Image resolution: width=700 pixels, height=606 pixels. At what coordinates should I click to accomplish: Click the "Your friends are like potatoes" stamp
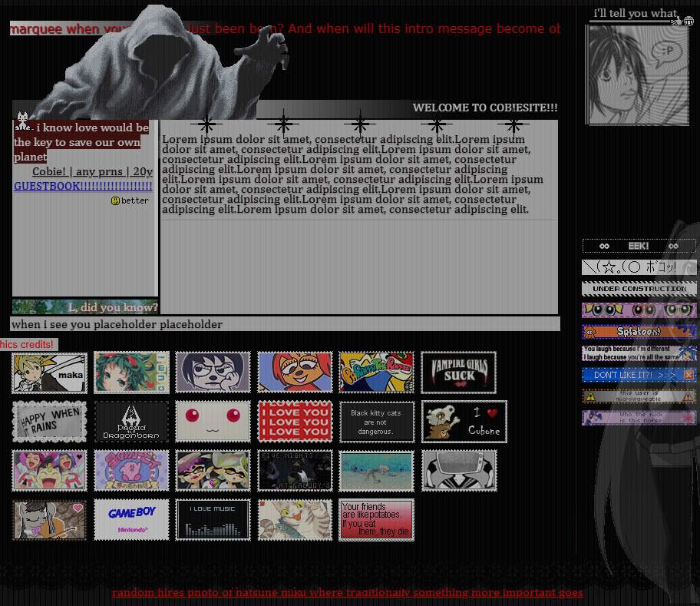[376, 520]
